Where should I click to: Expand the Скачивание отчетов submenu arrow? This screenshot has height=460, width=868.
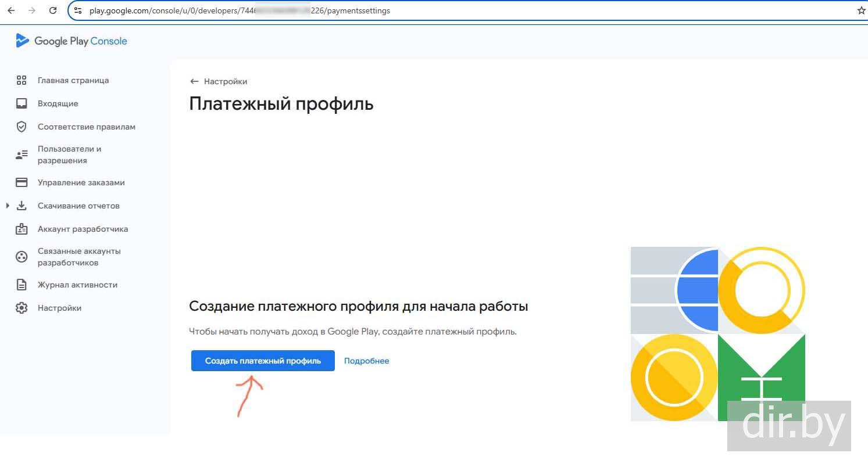[8, 206]
